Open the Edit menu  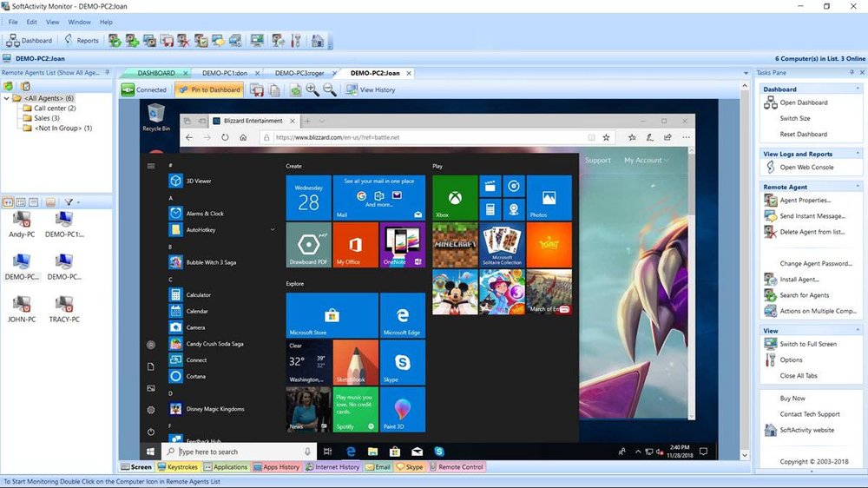31,23
